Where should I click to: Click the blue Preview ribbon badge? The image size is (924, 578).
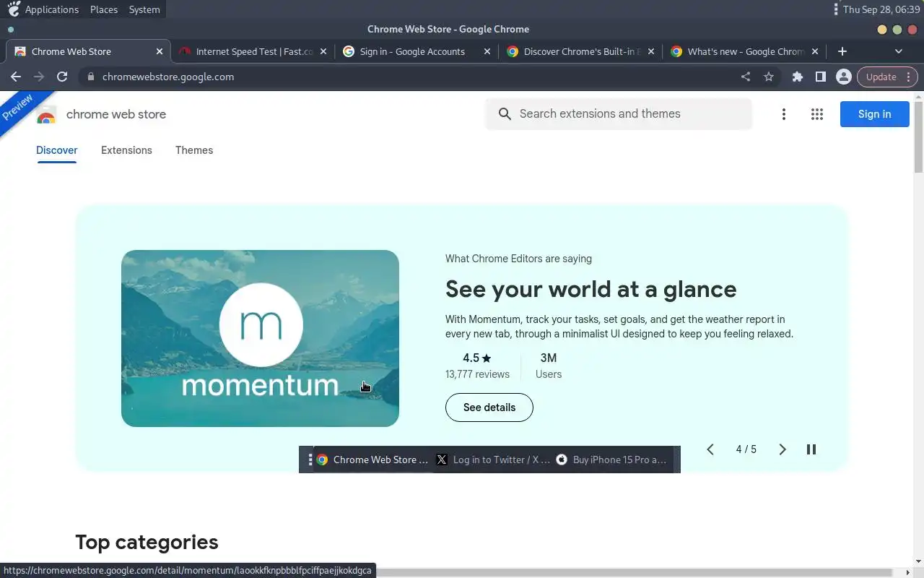pos(20,108)
